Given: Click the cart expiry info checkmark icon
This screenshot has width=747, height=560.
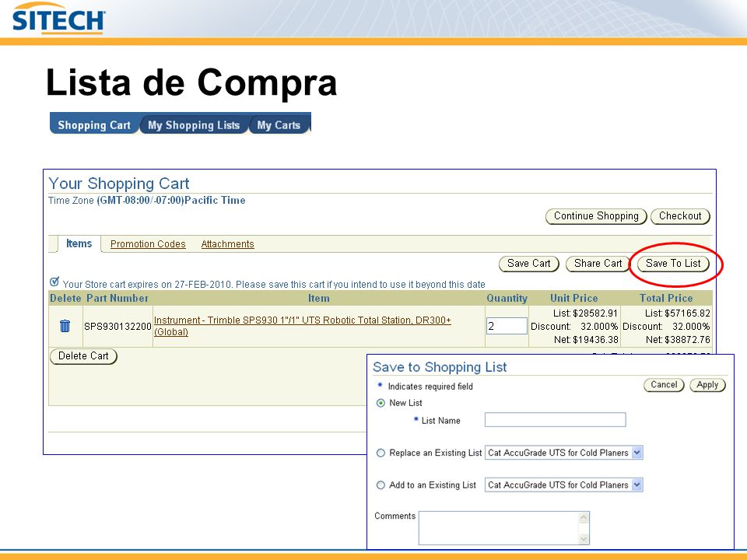Looking at the screenshot, I should [x=54, y=282].
